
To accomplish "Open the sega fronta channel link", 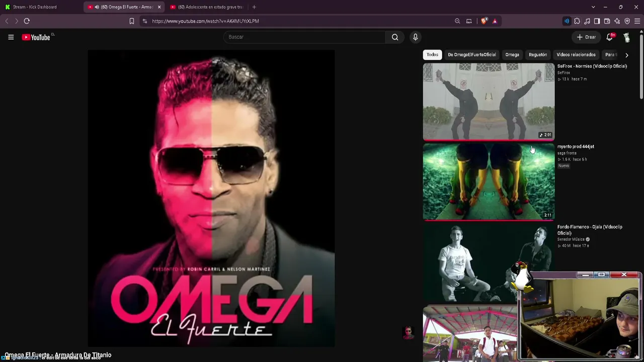I will click(567, 153).
